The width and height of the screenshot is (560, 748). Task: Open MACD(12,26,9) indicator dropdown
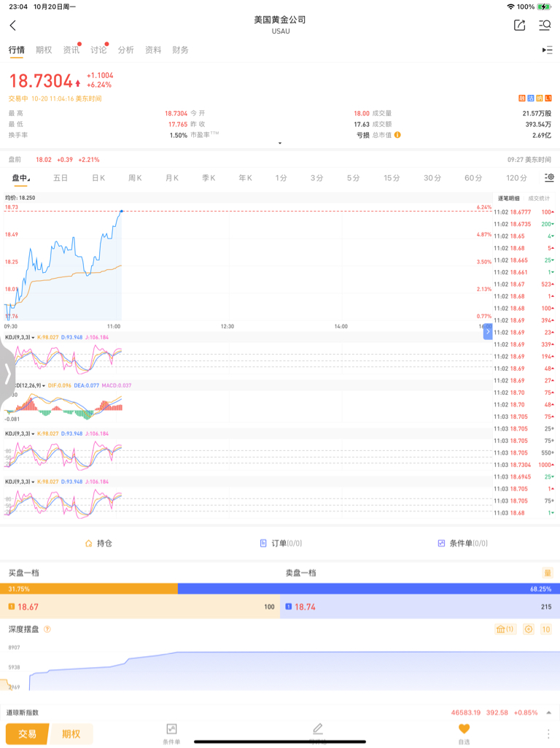tap(29, 385)
